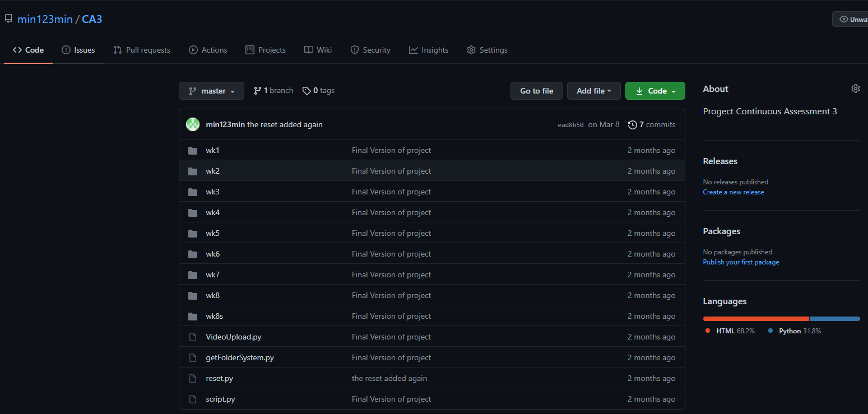Screen dimensions: 868x414
Task: Open the green Code download dropdown
Action: click(655, 91)
